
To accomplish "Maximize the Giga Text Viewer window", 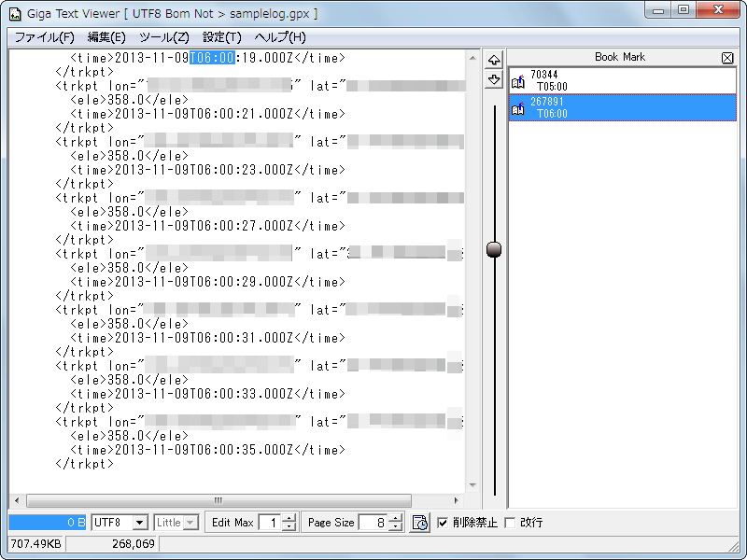I will pyautogui.click(x=684, y=10).
